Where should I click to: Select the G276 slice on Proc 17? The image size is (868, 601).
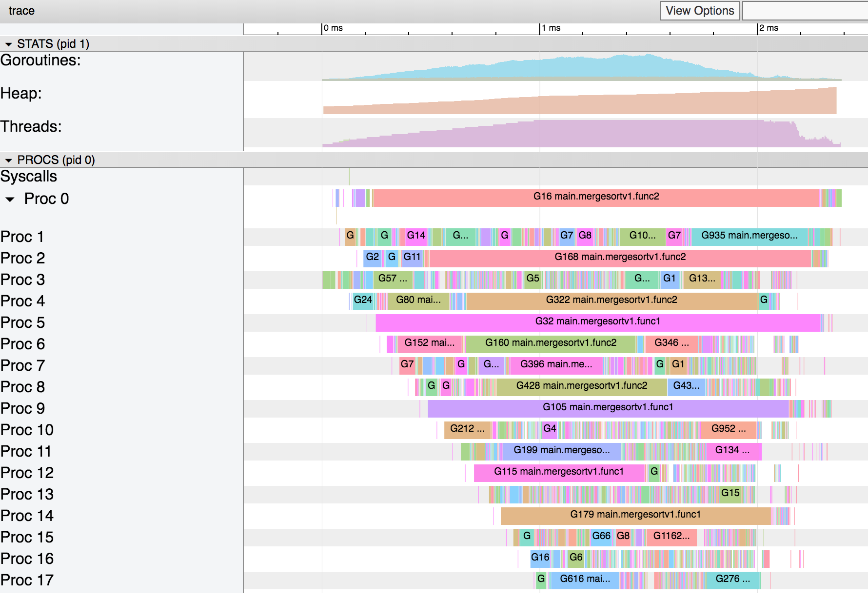point(733,580)
